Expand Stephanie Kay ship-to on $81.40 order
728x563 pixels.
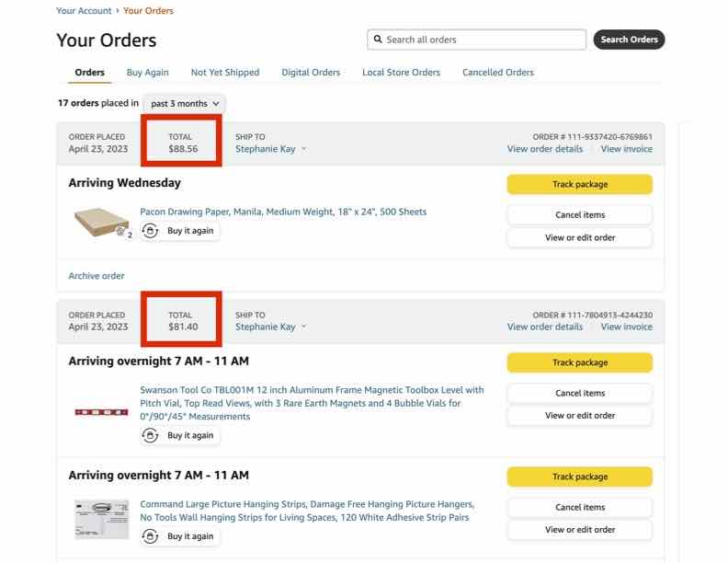[x=271, y=327]
